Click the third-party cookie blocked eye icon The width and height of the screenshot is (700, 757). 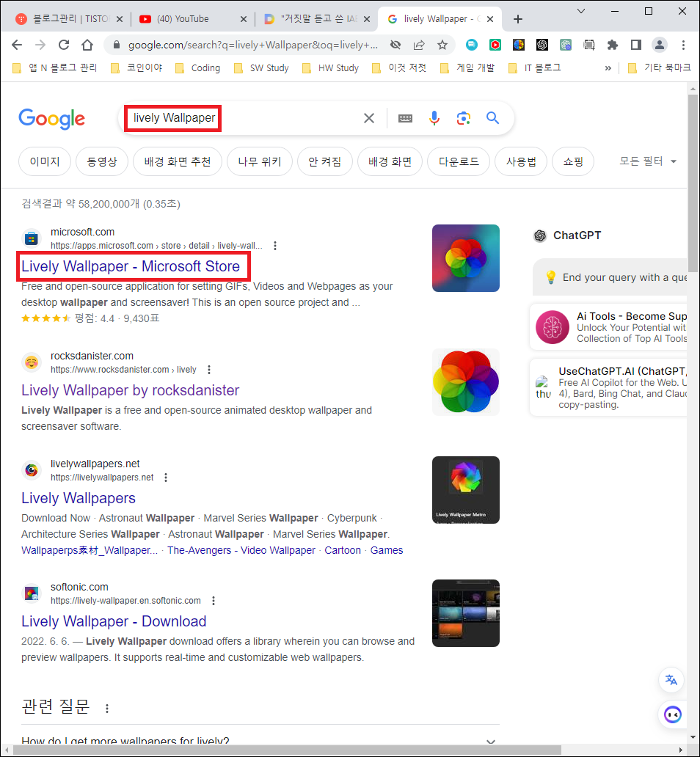click(395, 45)
